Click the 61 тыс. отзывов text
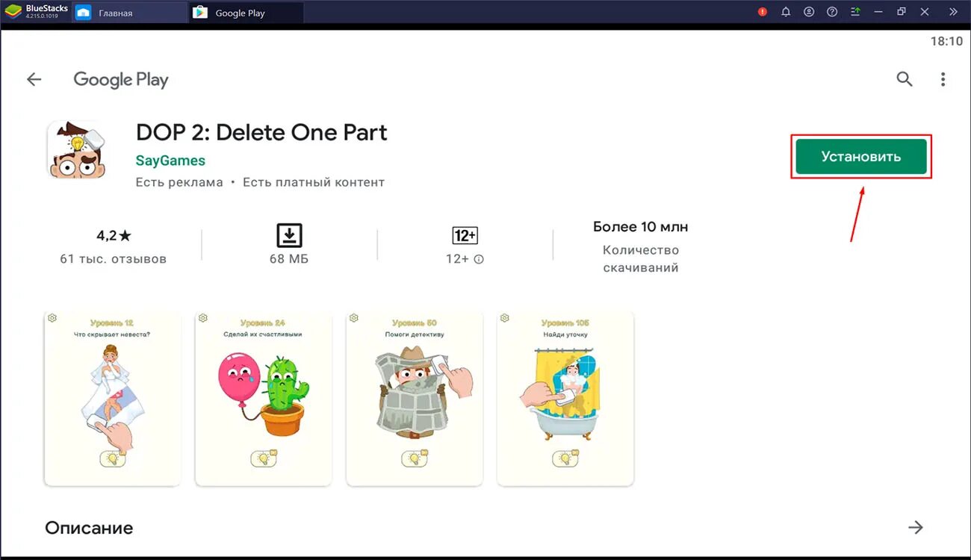Screen dimensions: 971x560 pos(114,259)
